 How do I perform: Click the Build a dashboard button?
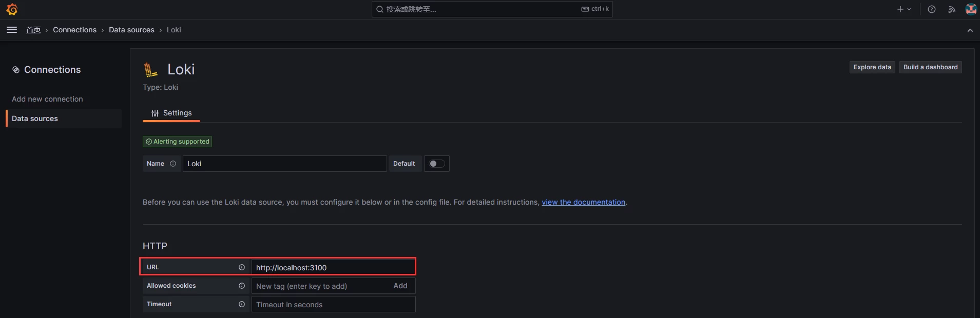coord(930,67)
